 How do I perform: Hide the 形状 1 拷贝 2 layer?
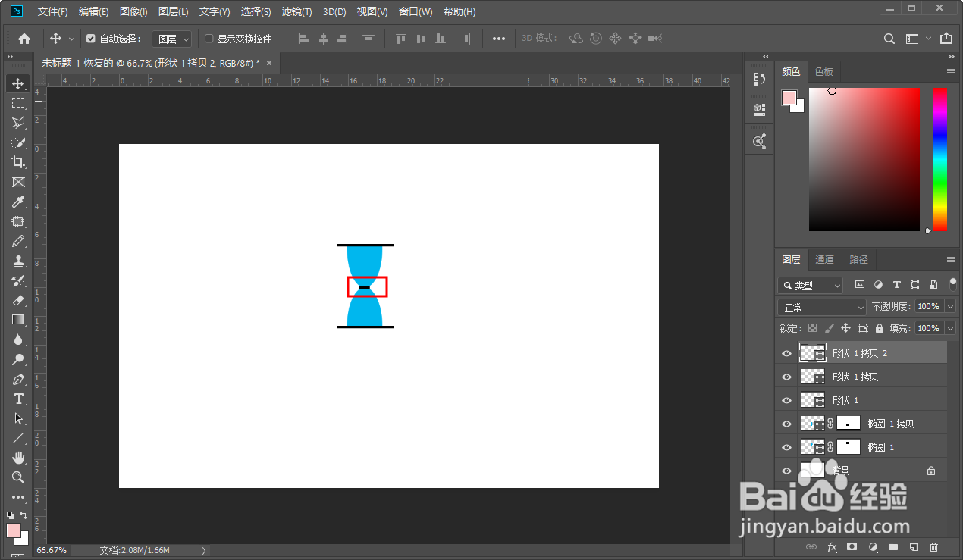pos(786,353)
